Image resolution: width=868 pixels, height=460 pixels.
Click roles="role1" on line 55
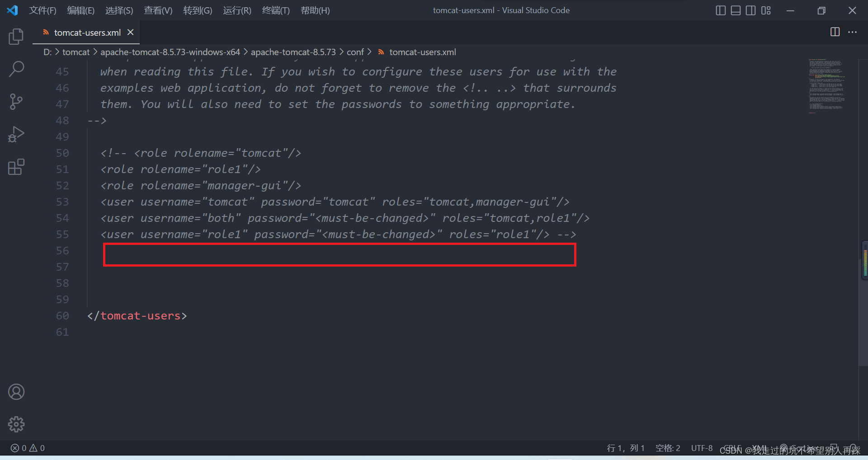pos(493,235)
